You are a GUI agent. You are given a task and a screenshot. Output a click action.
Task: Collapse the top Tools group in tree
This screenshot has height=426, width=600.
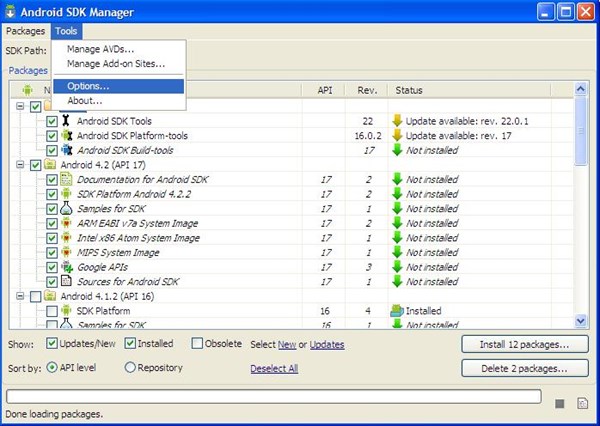pos(20,106)
